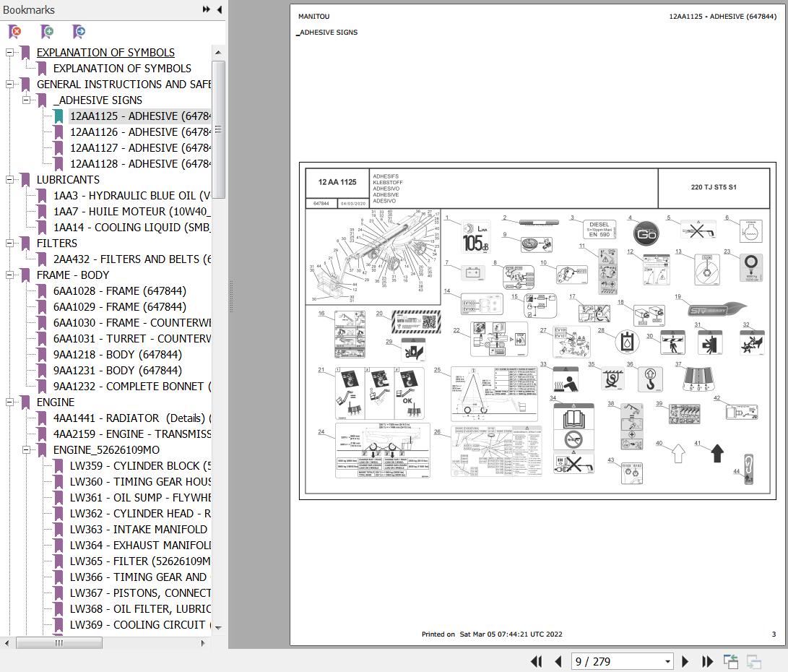
Task: Open the 1AA7 - HUILE MOTEUR bookmark
Action: click(131, 212)
